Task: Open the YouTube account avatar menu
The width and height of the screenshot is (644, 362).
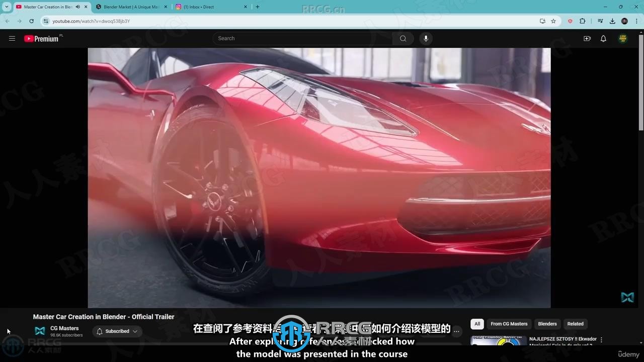Action: pos(623,38)
